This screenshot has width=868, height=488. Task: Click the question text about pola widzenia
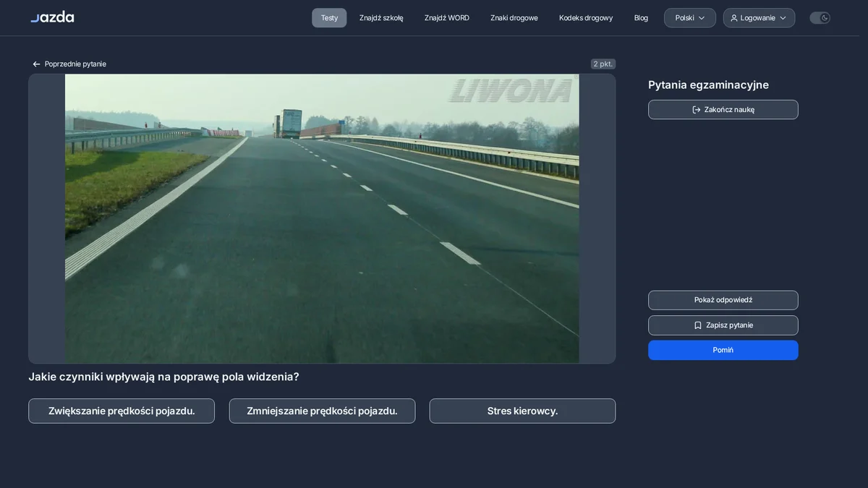[x=163, y=377]
